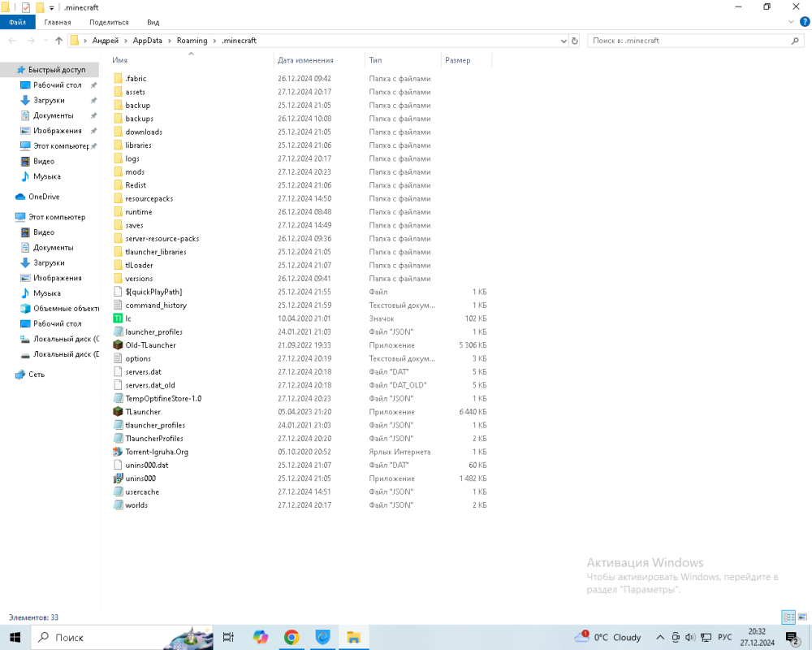
Task: Open the Файл menu tab
Action: [18, 22]
